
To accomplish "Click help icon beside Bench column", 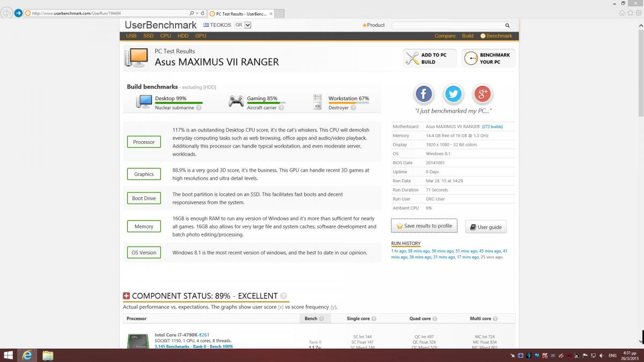I will tap(321, 319).
